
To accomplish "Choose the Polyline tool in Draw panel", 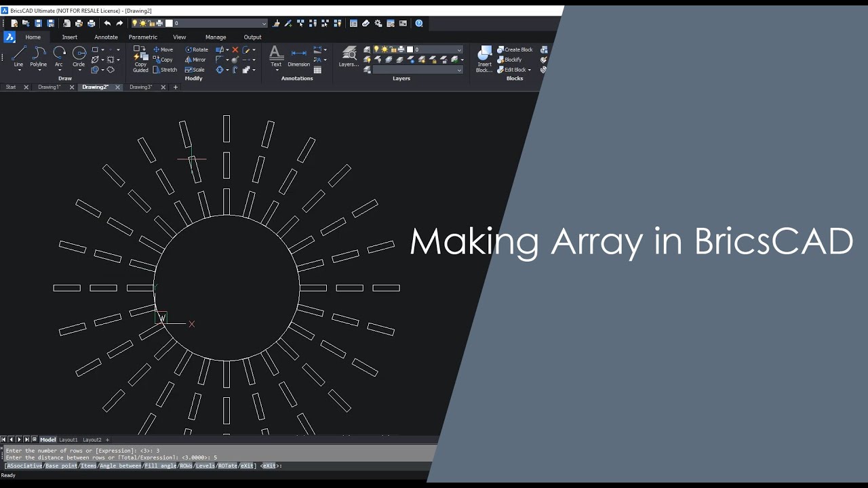I will [38, 56].
